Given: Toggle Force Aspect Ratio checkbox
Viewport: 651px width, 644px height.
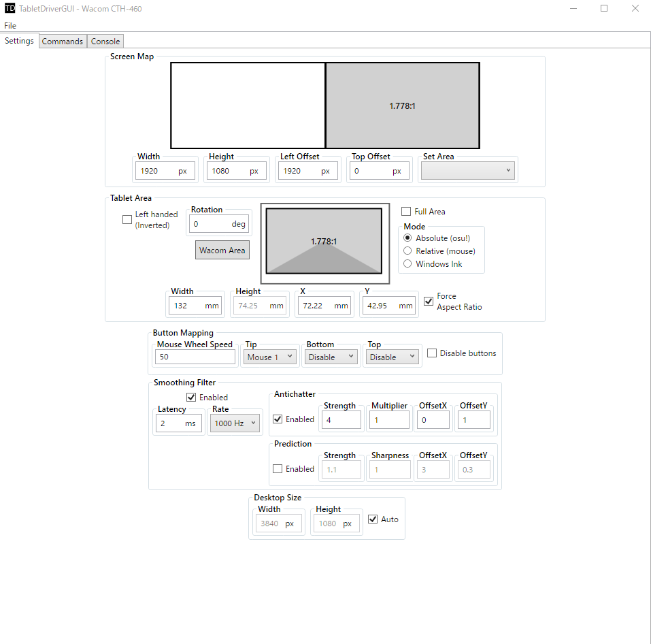Looking at the screenshot, I should click(x=429, y=301).
